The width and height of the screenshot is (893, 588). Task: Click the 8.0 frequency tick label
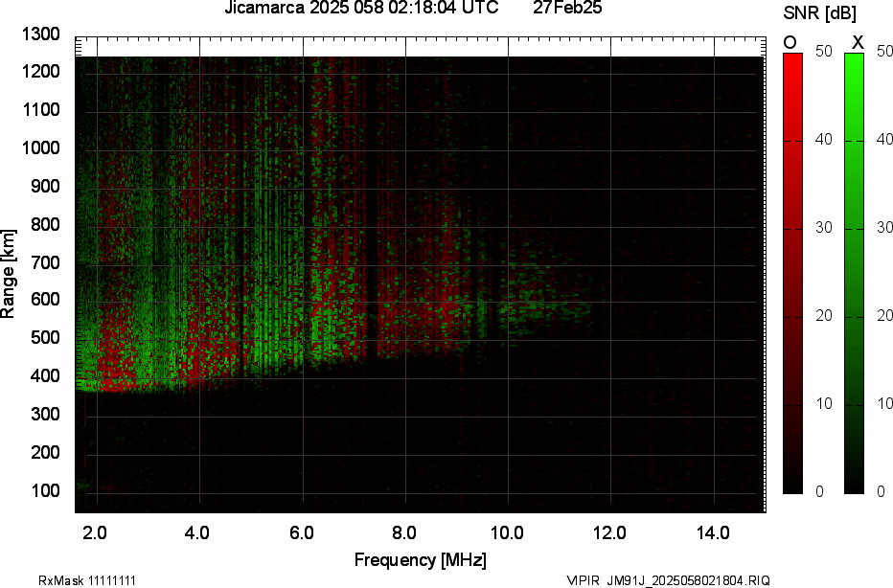point(403,532)
